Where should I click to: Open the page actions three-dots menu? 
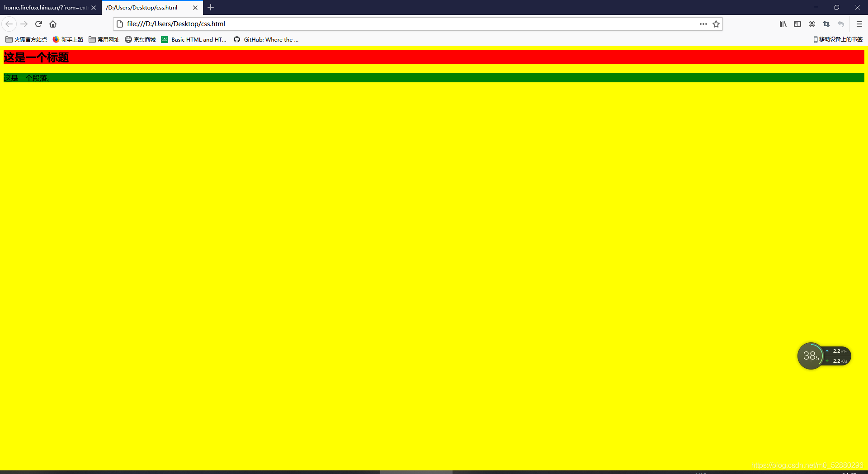[703, 24]
